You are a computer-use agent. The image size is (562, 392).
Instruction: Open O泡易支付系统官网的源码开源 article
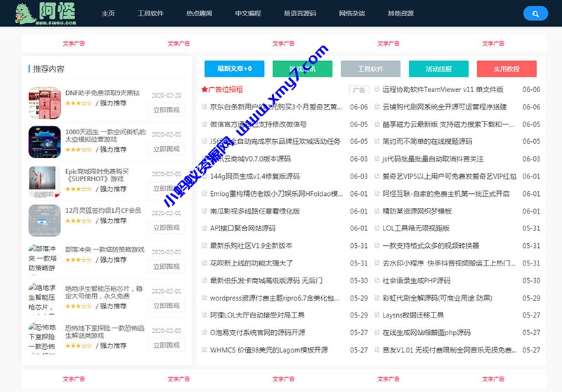258,332
